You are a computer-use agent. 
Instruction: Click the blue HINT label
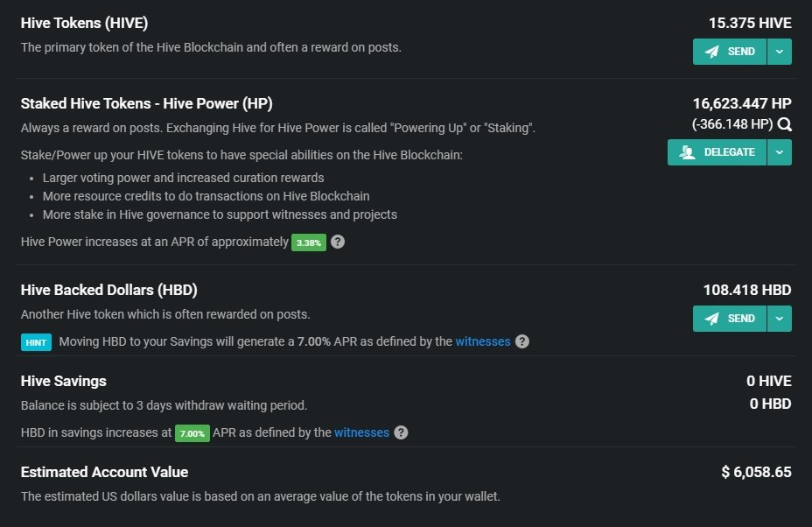pos(36,342)
